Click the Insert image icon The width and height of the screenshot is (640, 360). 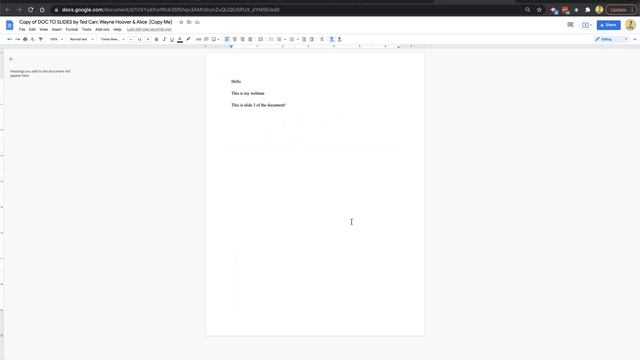(x=213, y=39)
